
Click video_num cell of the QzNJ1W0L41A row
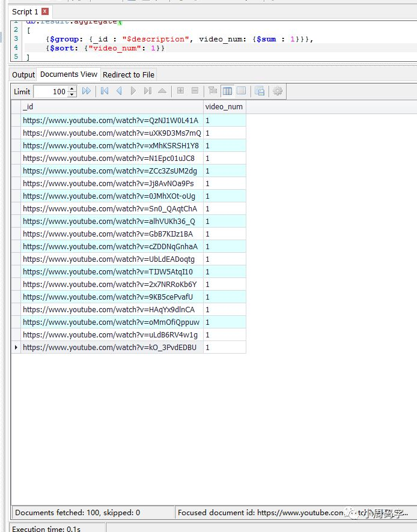[x=225, y=121]
